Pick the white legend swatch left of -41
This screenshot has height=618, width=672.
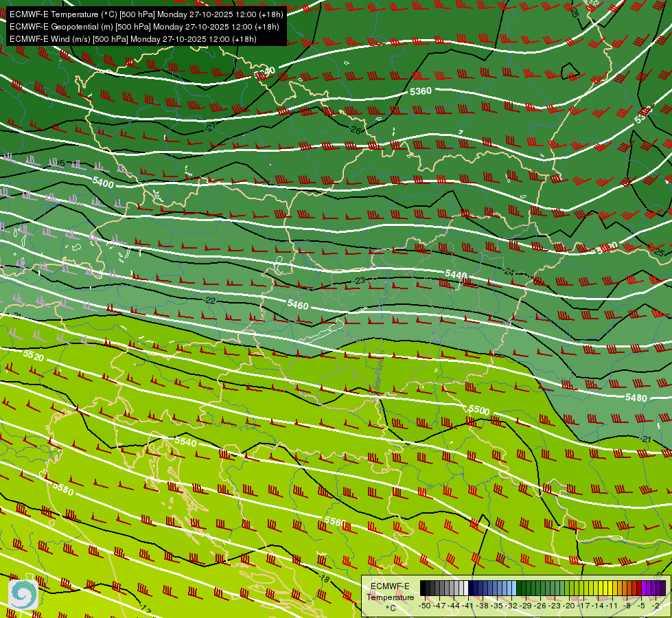click(466, 588)
